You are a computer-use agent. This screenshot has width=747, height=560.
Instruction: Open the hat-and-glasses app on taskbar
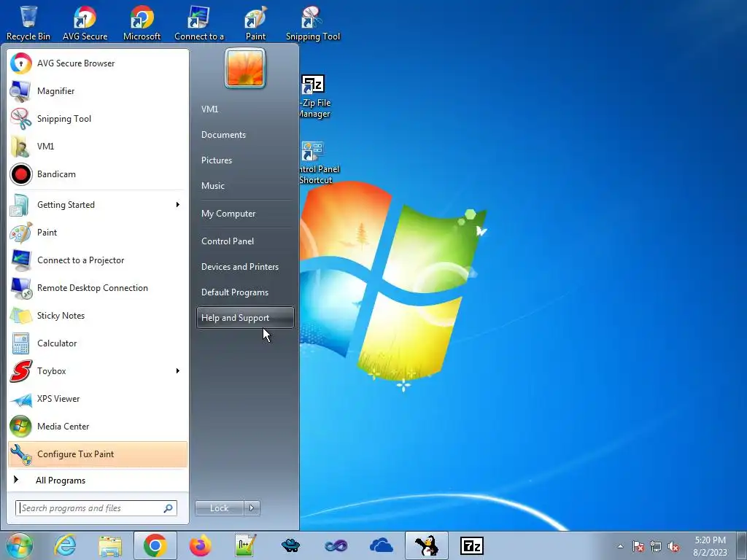click(x=290, y=545)
